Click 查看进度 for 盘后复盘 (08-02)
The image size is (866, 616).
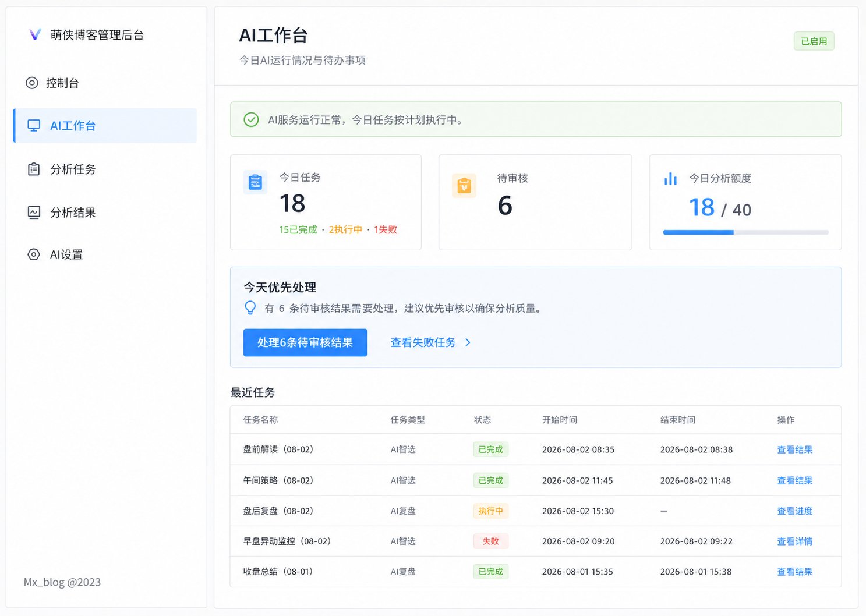pos(794,511)
